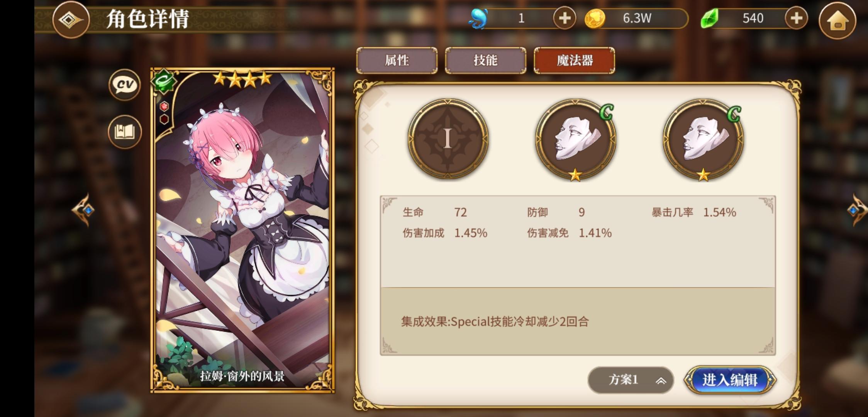Screen dimensions: 868x417
Task: Open the 拉姆·窗外的风景 card artwork
Action: click(x=242, y=231)
